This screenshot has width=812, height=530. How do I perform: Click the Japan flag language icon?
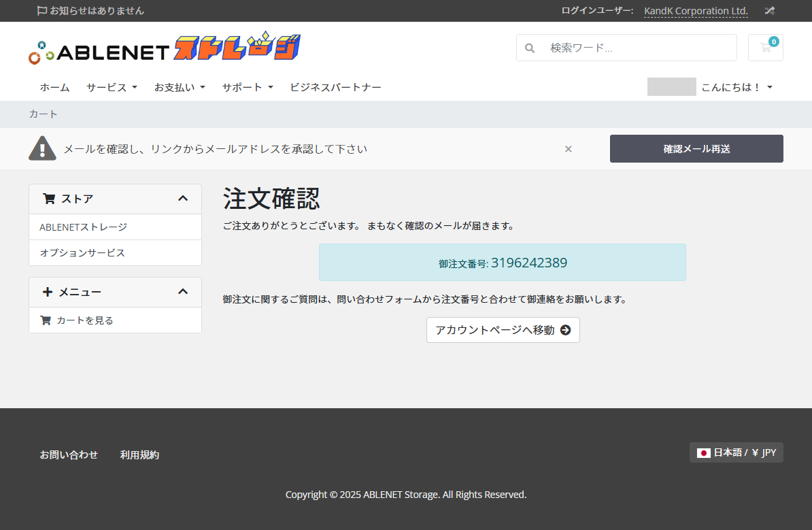[x=703, y=453]
